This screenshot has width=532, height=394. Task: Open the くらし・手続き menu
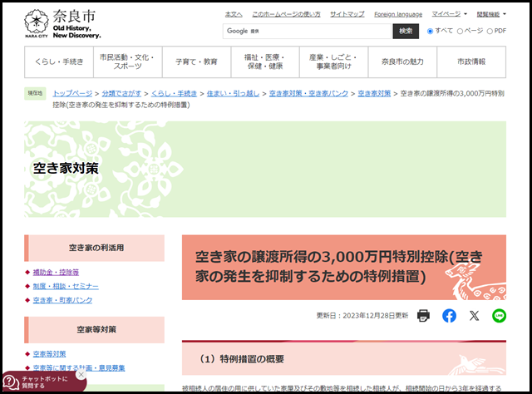click(x=59, y=62)
